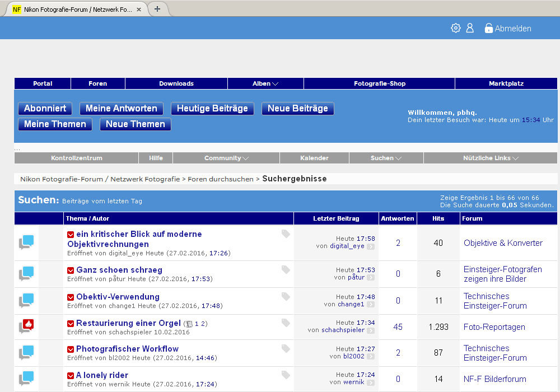
Task: Click red arrow icon before 'ein kritischer Blick'
Action: tap(71, 235)
